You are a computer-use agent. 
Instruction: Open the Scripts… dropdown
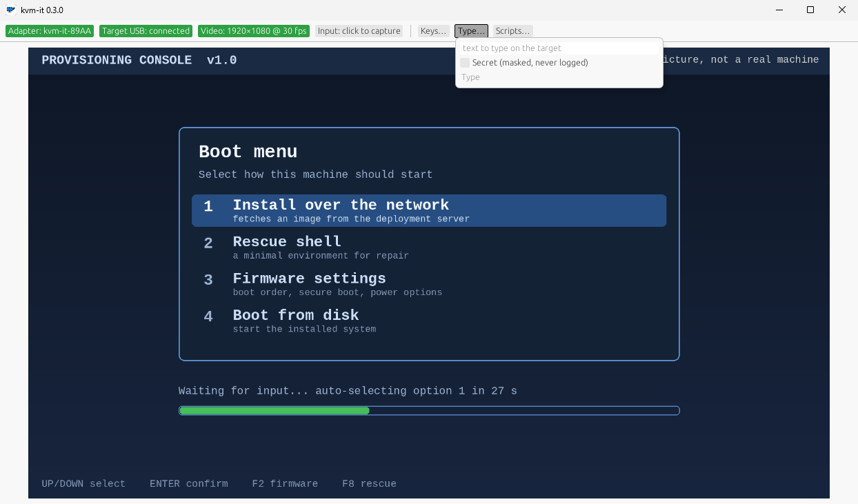point(512,31)
